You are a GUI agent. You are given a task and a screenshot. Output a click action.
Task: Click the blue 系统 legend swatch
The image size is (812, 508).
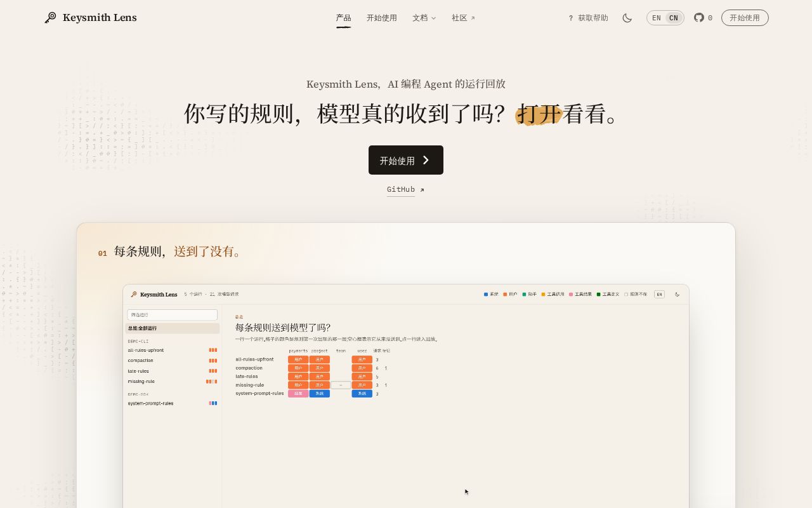(x=486, y=295)
